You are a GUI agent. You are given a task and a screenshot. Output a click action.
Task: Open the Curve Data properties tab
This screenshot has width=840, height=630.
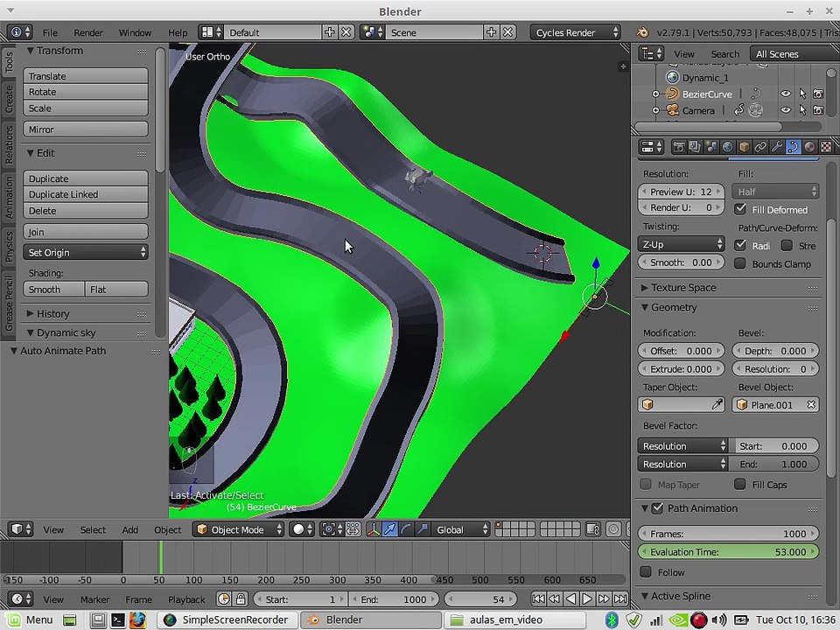point(793,146)
